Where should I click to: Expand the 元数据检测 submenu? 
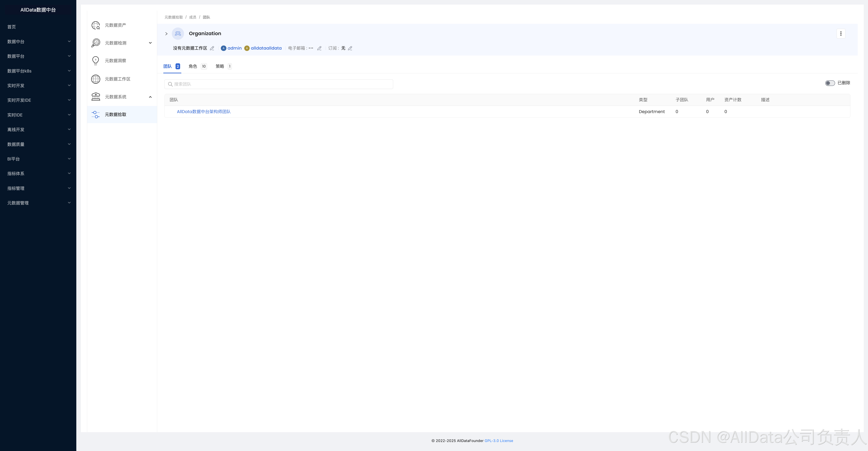coord(150,43)
